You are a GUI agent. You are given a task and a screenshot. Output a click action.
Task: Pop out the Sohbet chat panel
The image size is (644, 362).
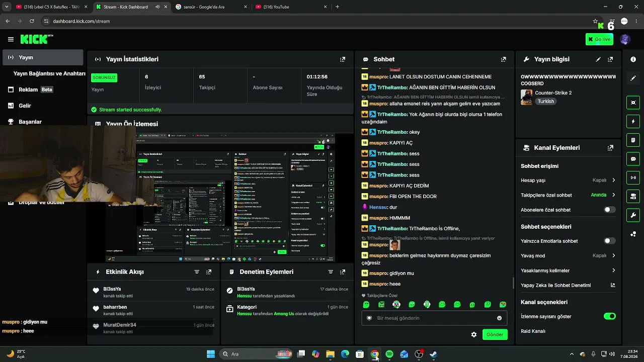(x=503, y=59)
